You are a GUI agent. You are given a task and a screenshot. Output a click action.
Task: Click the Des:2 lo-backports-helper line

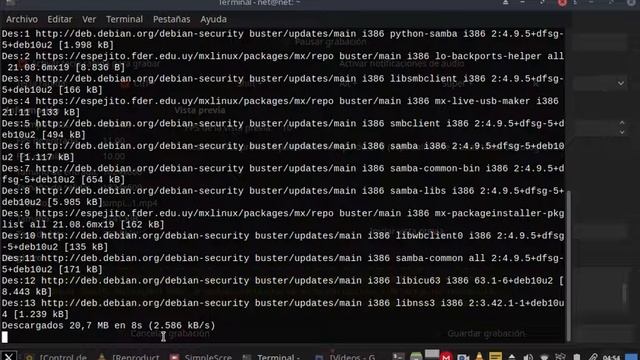pos(282,62)
